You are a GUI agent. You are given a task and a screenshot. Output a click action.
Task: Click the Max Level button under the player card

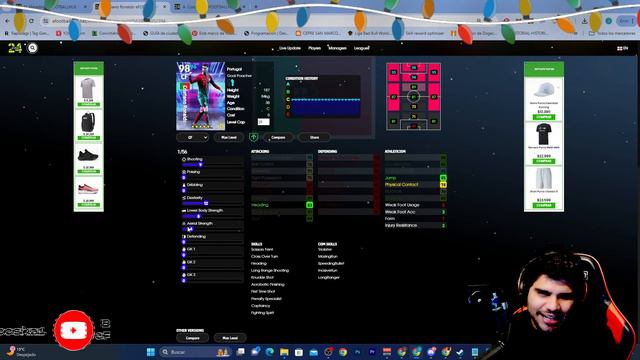click(x=229, y=138)
